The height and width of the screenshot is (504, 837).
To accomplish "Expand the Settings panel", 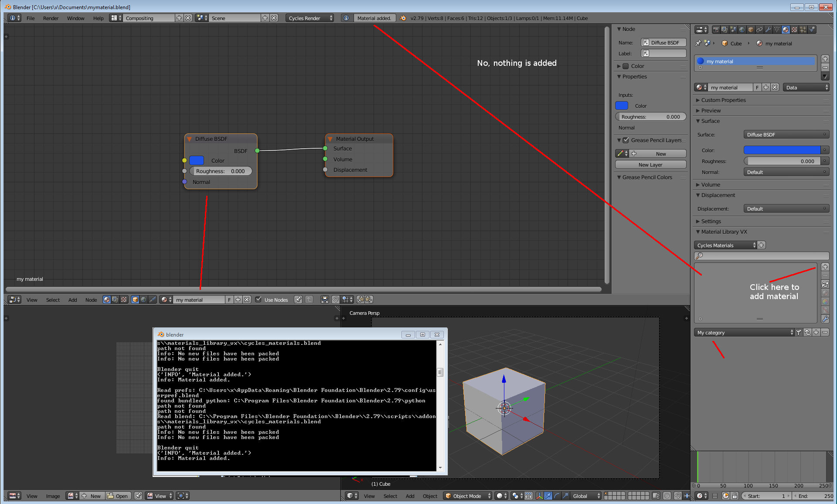I will click(711, 221).
